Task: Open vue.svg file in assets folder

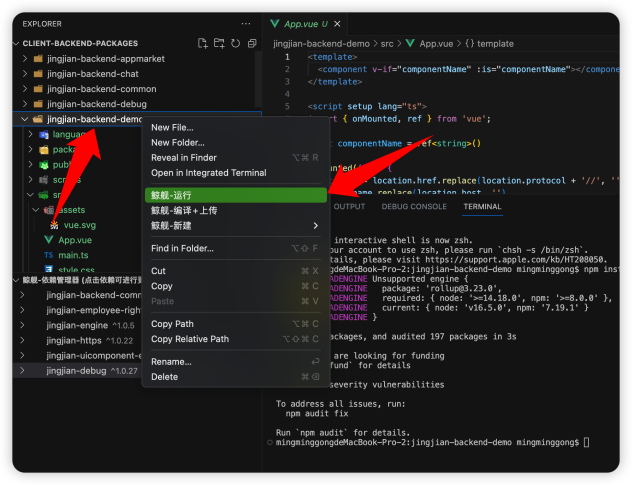Action: point(79,225)
